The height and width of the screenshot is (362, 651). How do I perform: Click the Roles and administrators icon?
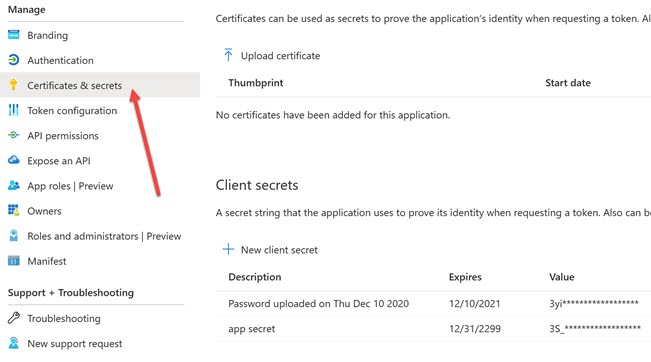[x=14, y=235]
